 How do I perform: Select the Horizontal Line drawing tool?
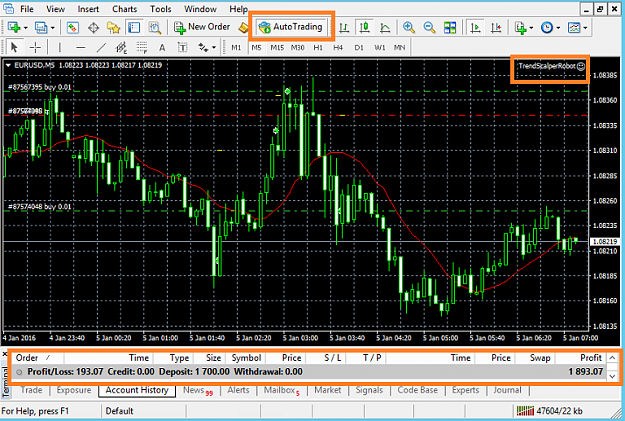(81, 47)
